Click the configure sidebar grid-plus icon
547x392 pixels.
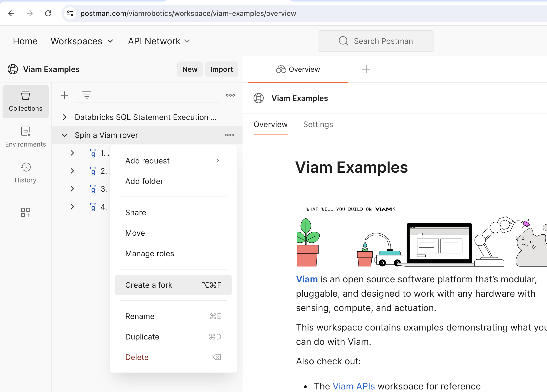click(26, 212)
